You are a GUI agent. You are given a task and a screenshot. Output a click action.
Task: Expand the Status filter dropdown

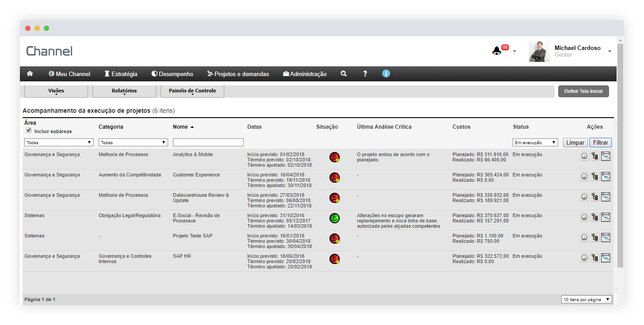(535, 142)
